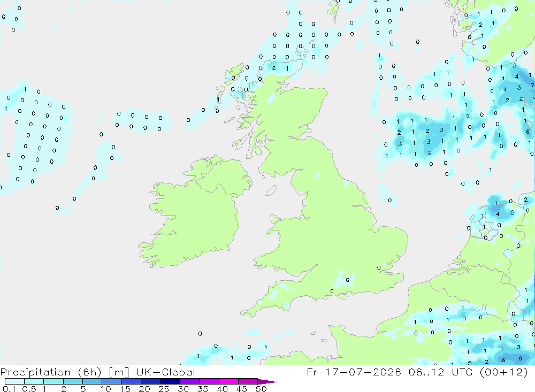Click the 'Precipitation (6h)' title text
This screenshot has height=392, width=535.
[51, 372]
